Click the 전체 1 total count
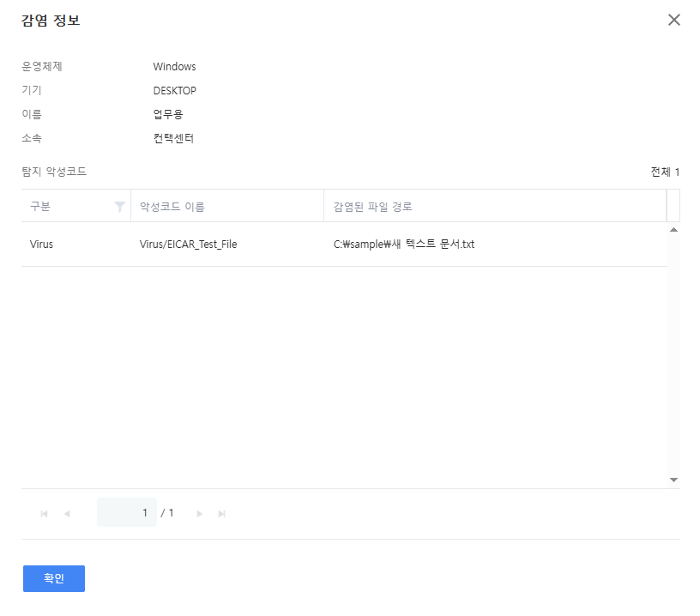This screenshot has height=616, width=700. [x=665, y=172]
